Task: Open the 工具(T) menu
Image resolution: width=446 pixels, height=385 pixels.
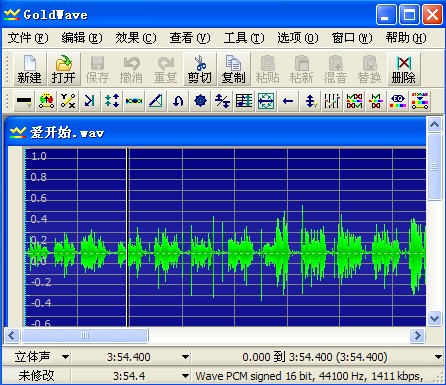Action: click(x=244, y=38)
